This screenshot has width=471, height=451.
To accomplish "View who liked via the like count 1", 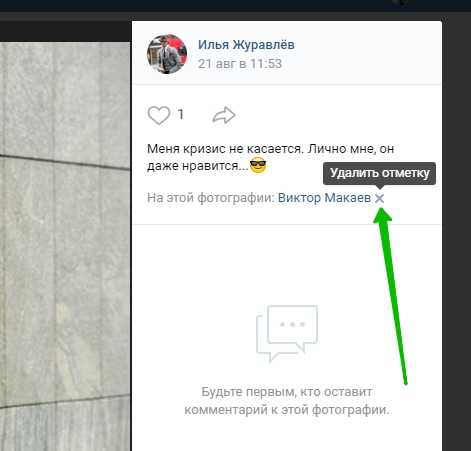I will click(x=181, y=115).
